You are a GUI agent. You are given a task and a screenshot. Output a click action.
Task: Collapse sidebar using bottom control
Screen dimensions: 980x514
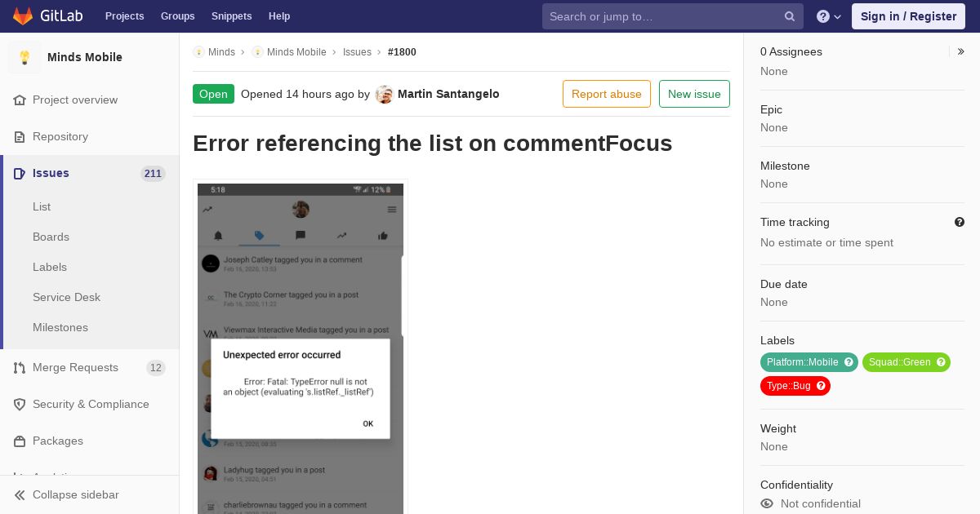click(90, 494)
